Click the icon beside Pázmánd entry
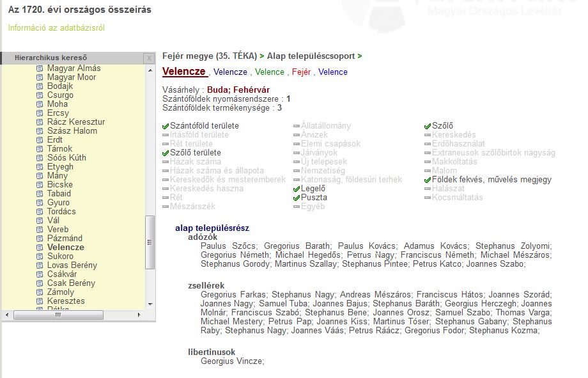This screenshot has width=588, height=378. pyautogui.click(x=40, y=239)
